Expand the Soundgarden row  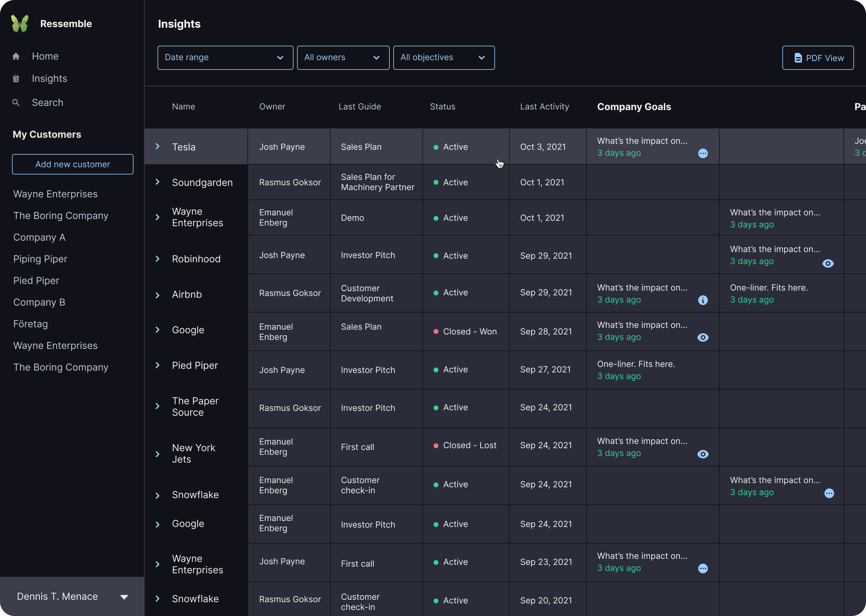(x=158, y=182)
